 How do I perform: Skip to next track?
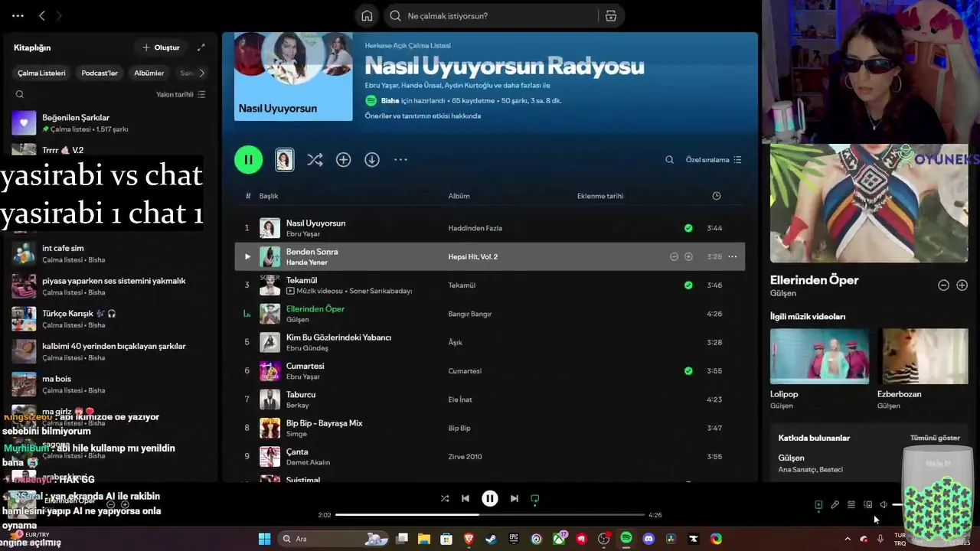coord(514,498)
